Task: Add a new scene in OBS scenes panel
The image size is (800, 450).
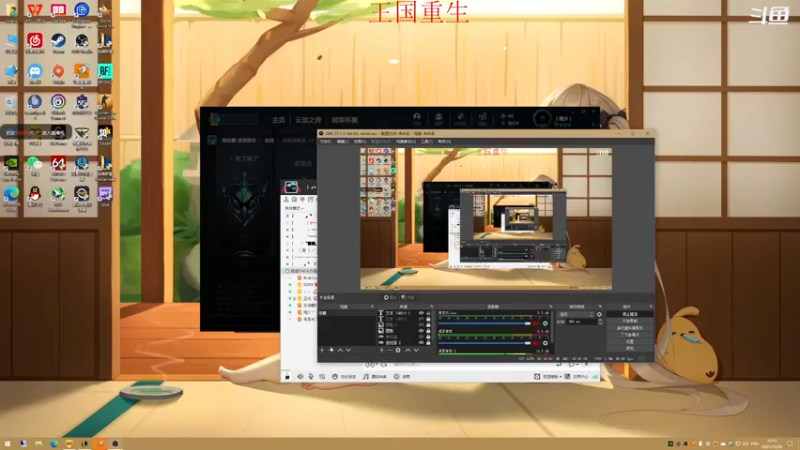Action: tap(322, 350)
